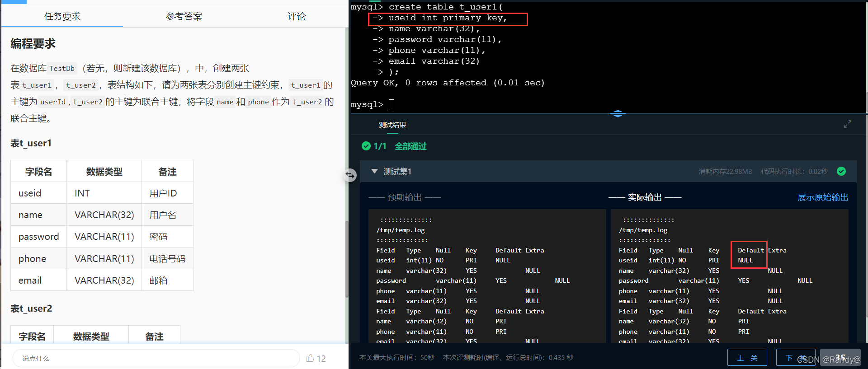The width and height of the screenshot is (868, 369).
Task: Open the 参考答案 tab
Action: 184,16
